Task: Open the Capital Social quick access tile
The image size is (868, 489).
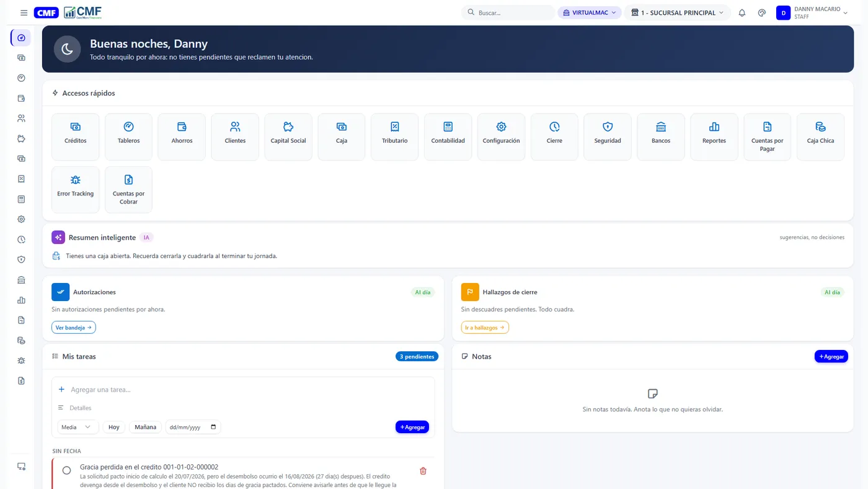Action: tap(288, 137)
